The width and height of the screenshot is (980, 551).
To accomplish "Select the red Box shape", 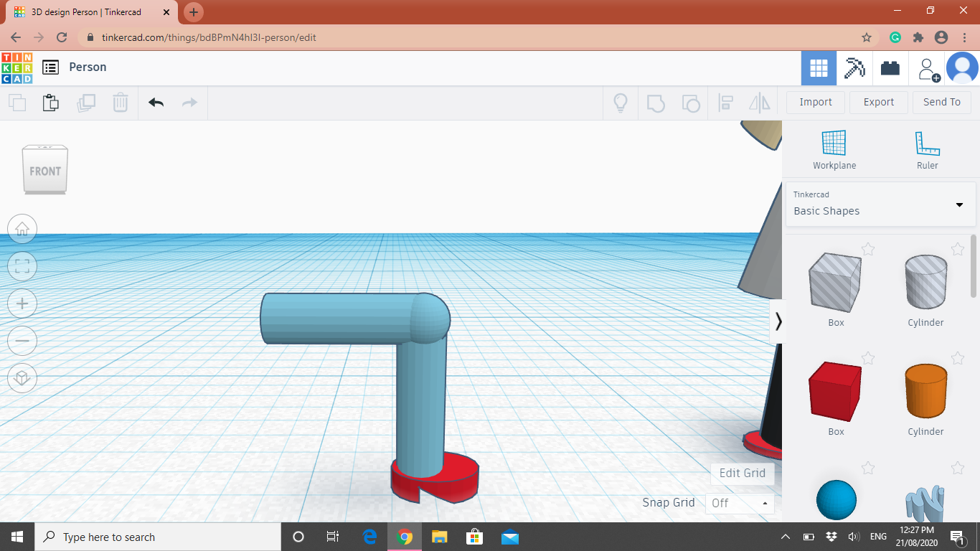I will pyautogui.click(x=835, y=391).
